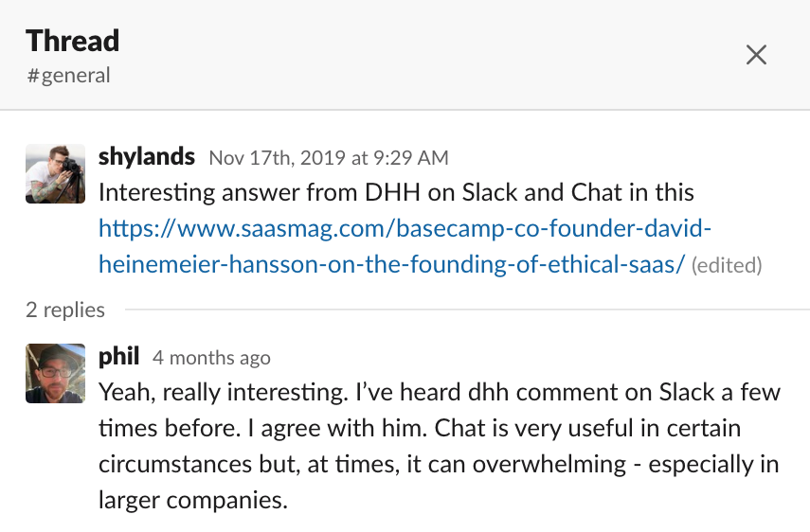Open the Nov 17th, 2019 timestamp
The width and height of the screenshot is (810, 532).
tap(329, 158)
